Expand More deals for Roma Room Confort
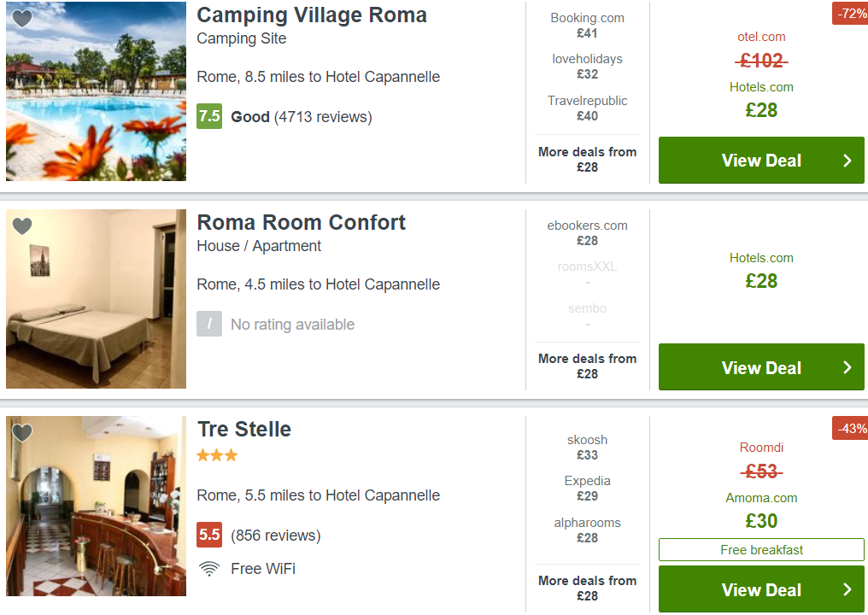 (x=587, y=366)
